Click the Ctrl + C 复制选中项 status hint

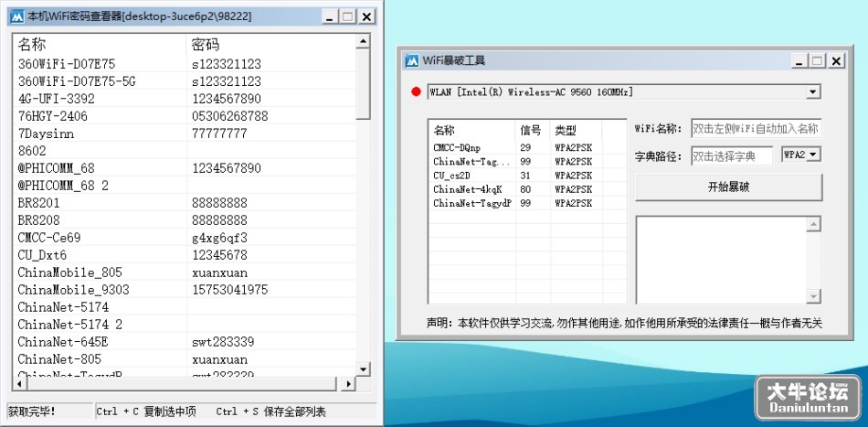[x=146, y=411]
